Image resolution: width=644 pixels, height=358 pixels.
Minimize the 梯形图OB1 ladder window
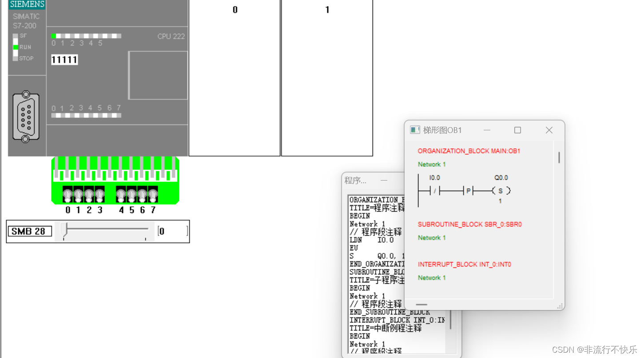(x=487, y=130)
